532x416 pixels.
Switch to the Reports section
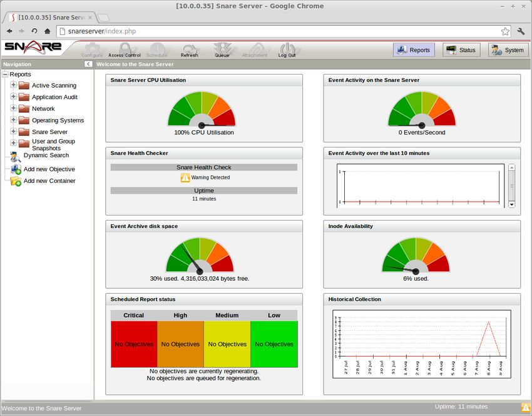pos(414,50)
